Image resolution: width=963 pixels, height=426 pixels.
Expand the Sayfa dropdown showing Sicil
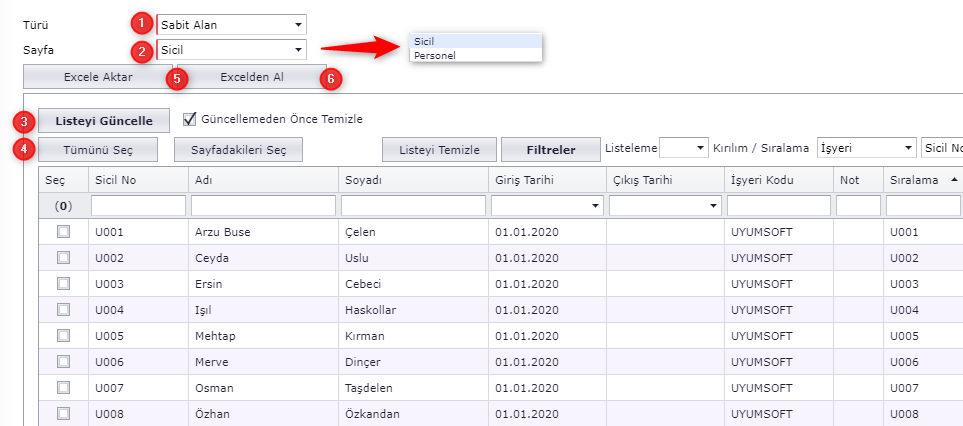pyautogui.click(x=231, y=49)
